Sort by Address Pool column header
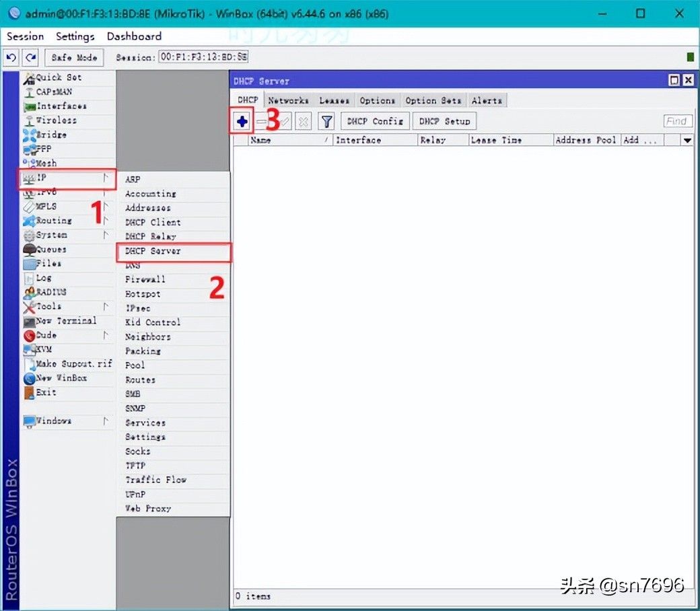 click(x=587, y=140)
